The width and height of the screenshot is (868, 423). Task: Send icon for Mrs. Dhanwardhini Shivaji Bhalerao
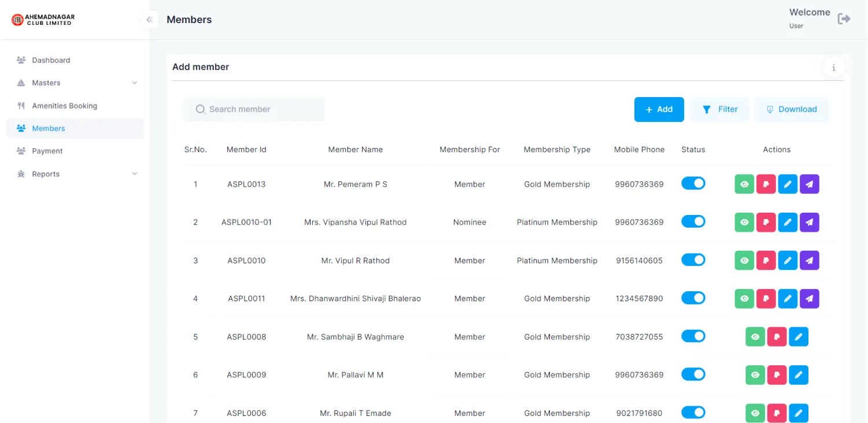[810, 299]
